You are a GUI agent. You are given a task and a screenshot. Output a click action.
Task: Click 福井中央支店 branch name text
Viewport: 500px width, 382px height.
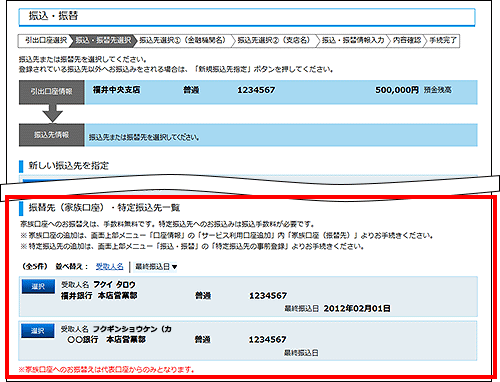point(116,90)
